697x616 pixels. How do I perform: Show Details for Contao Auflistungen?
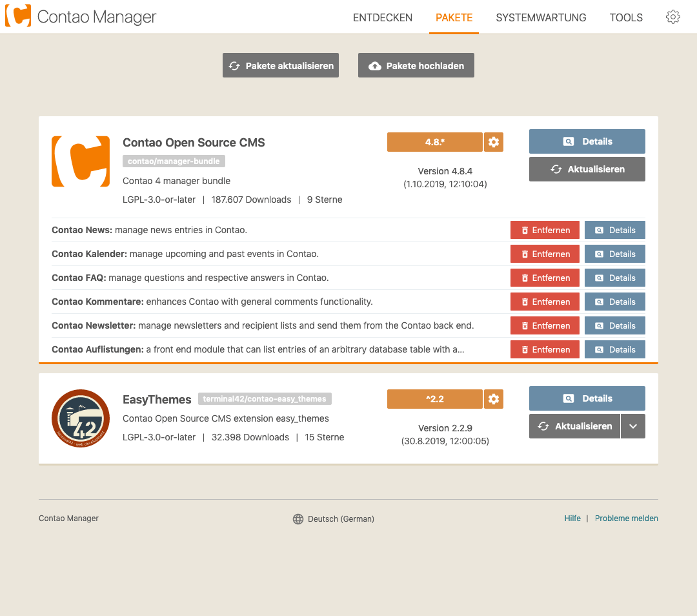click(x=615, y=349)
